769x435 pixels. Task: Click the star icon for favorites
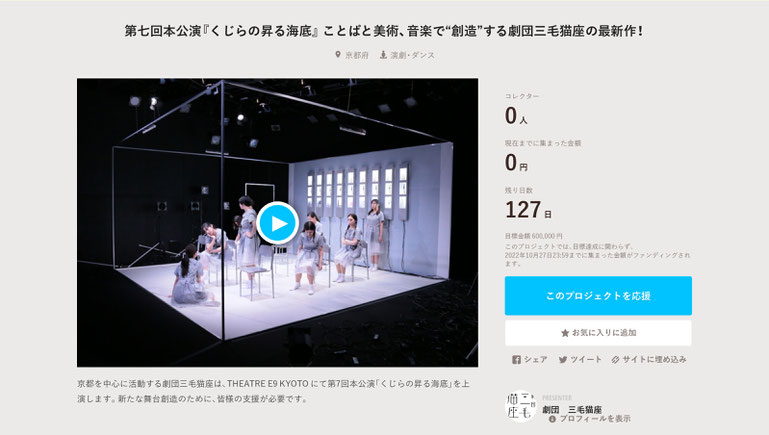(x=565, y=333)
